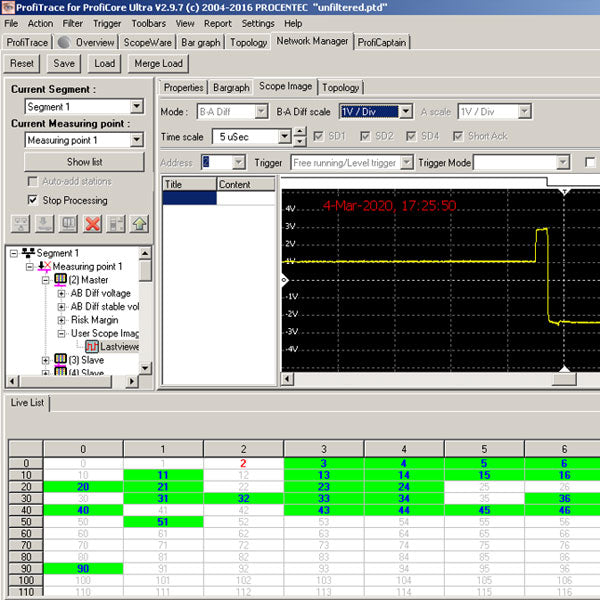Click the Show list button
This screenshot has height=600, width=600.
pyautogui.click(x=83, y=162)
